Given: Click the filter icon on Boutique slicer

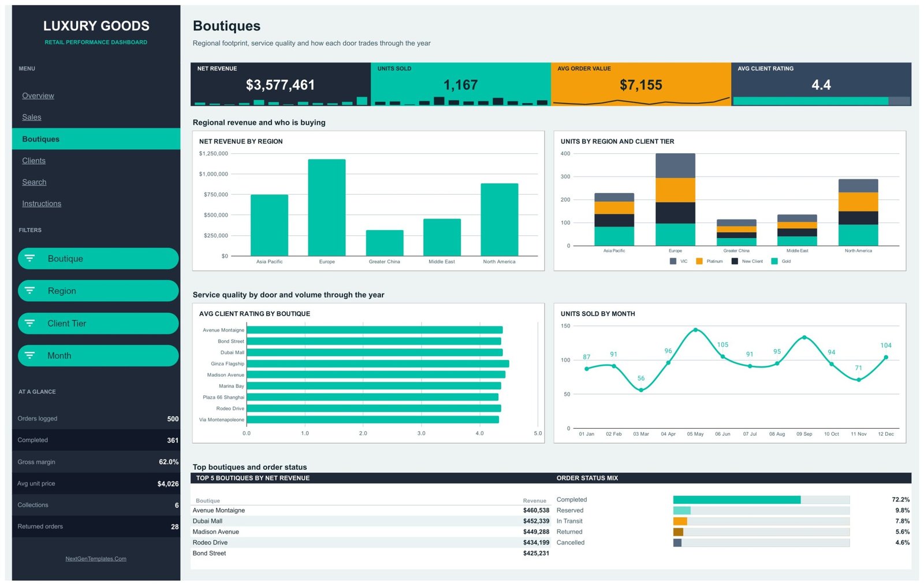Looking at the screenshot, I should pyautogui.click(x=29, y=258).
